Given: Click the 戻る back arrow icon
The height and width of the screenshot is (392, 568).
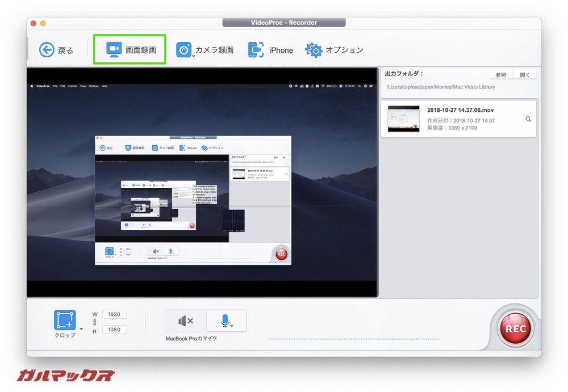Looking at the screenshot, I should (x=47, y=49).
